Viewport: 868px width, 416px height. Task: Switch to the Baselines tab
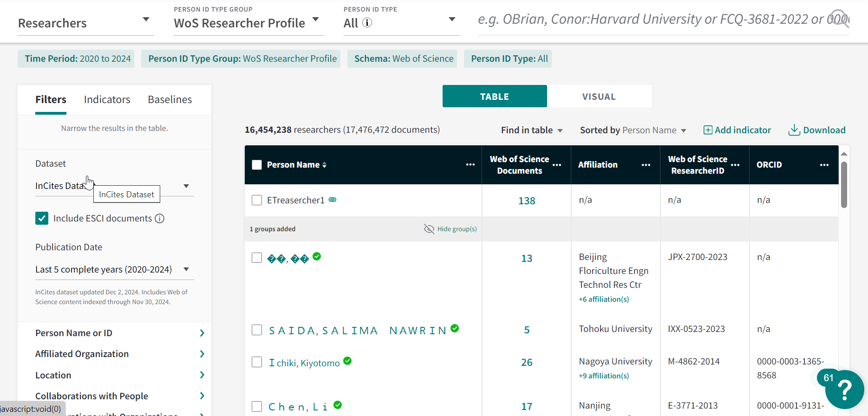pos(170,99)
